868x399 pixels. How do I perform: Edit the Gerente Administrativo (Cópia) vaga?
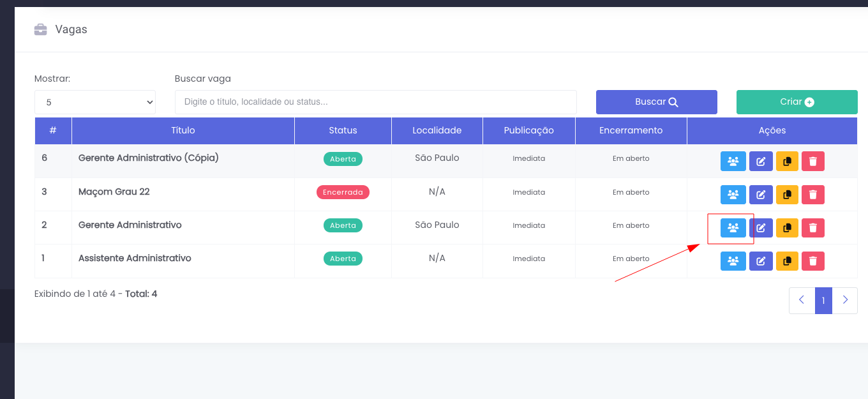pos(761,162)
